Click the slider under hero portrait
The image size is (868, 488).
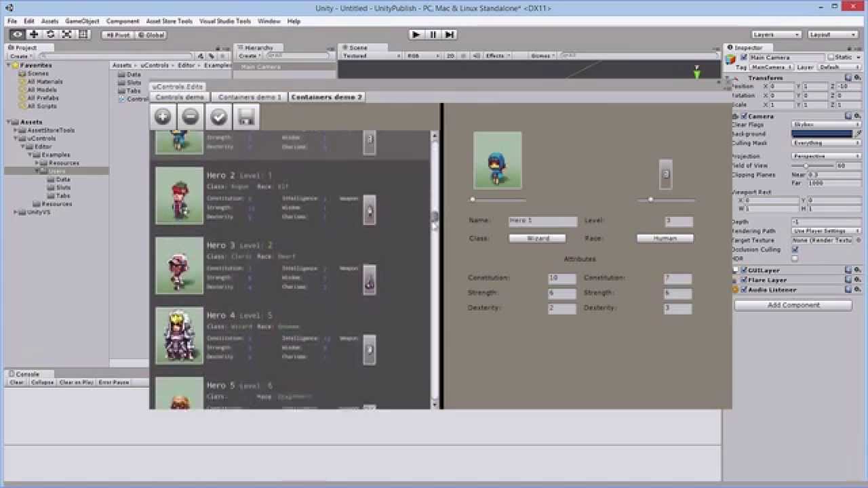coord(498,199)
